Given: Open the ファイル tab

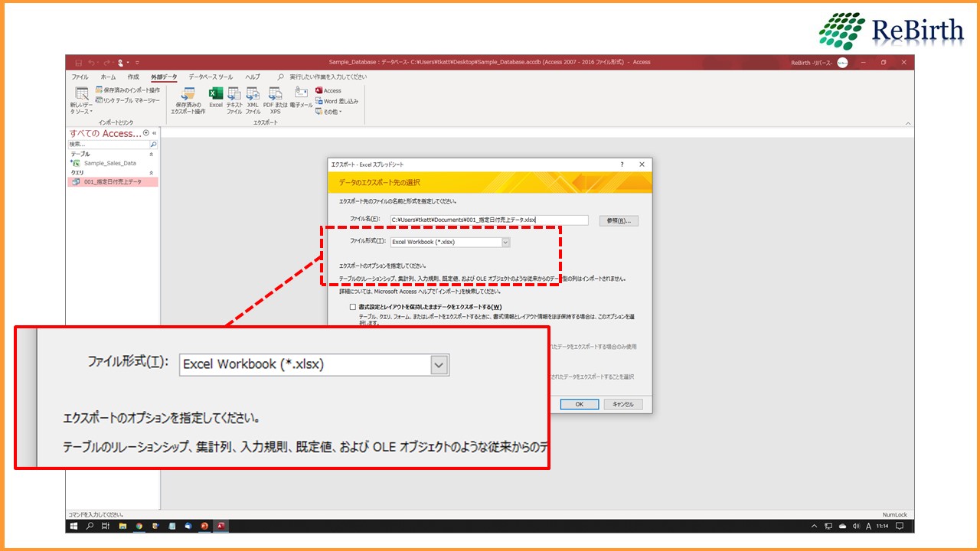Looking at the screenshot, I should [x=80, y=77].
